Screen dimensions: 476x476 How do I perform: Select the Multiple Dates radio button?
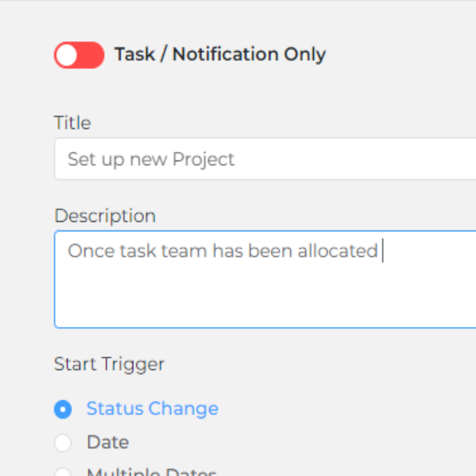[x=63, y=472]
